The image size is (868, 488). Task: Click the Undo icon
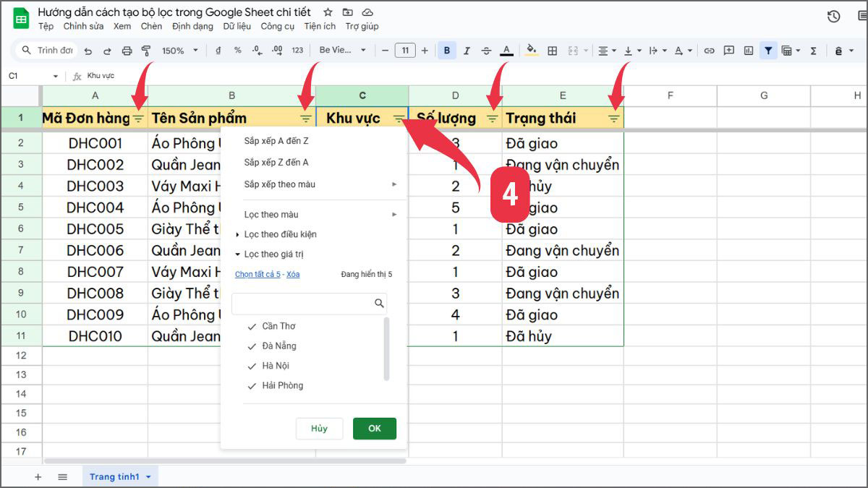pos(87,51)
